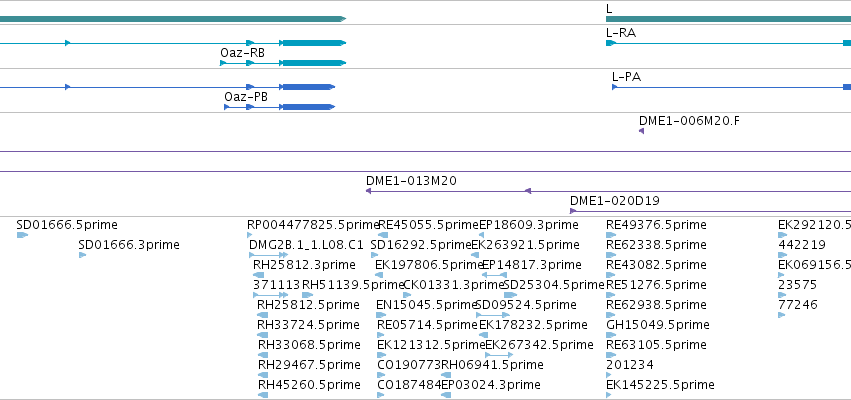Click the SD01666.5prime EST label
Screen dimensions: 851x400
pos(67,225)
